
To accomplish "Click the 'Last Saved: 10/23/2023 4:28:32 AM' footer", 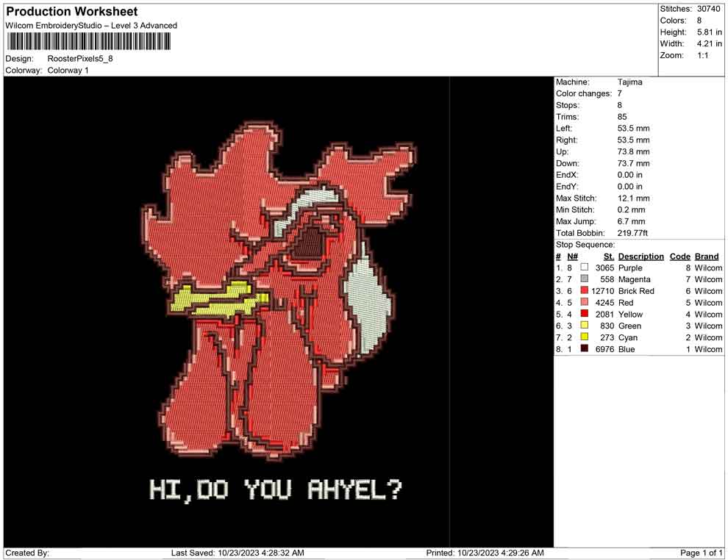I will coord(238,553).
